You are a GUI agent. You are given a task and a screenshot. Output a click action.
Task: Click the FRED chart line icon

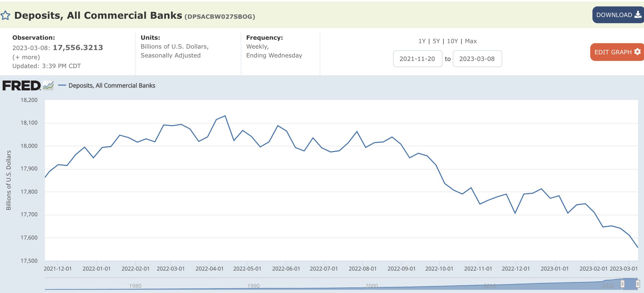point(48,86)
